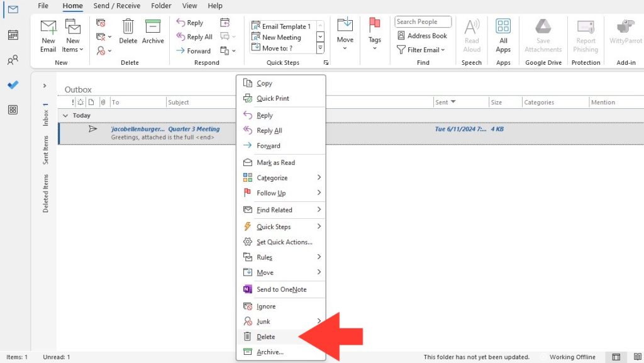
Task: Select Mark as Read in the context menu
Action: [x=281, y=162]
